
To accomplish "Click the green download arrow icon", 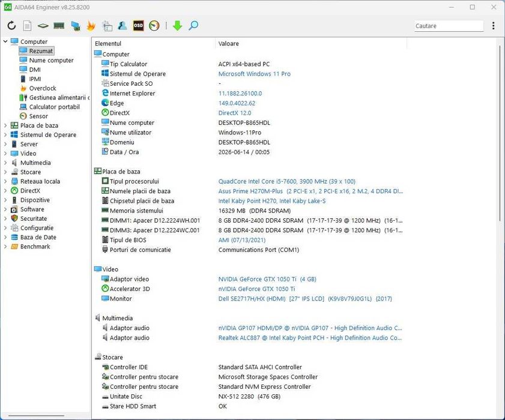I will coord(178,25).
